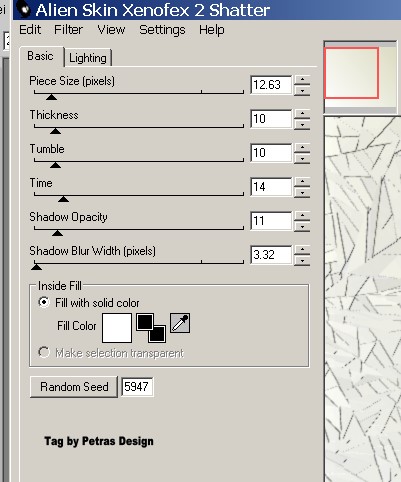
Task: Decrease Shadow Blur Width with the down arrow
Action: click(x=302, y=261)
